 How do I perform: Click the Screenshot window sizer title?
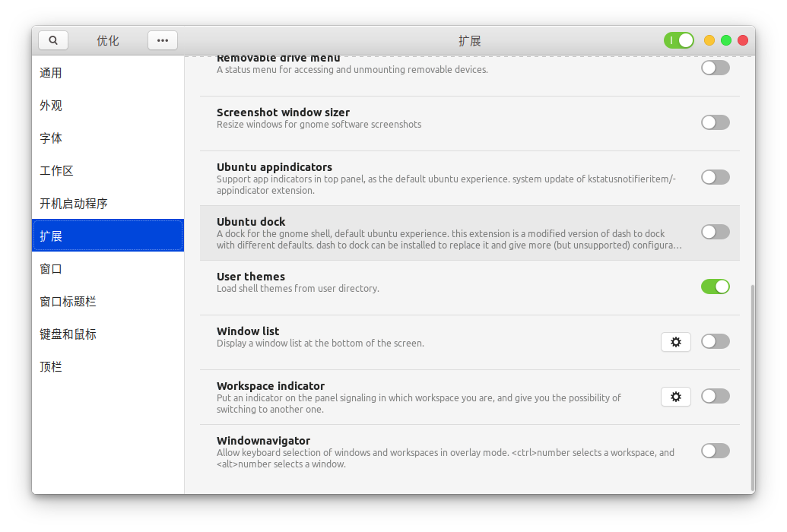[283, 112]
